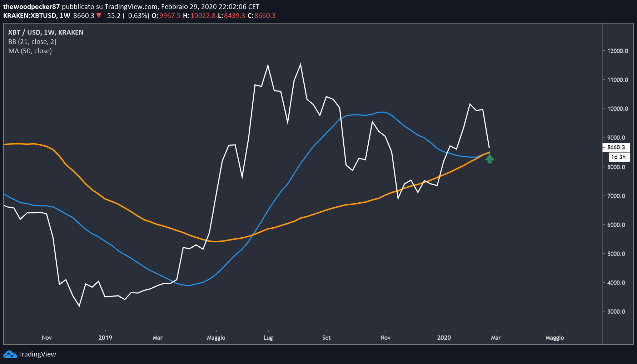Click the XBT / USD, 1W, KRAKEN title
This screenshot has width=637, height=364.
pos(46,32)
